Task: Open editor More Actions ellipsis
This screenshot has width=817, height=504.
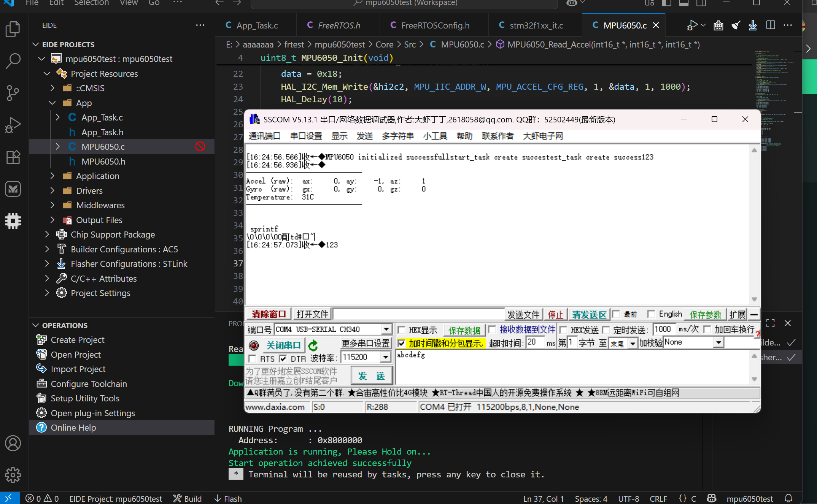Action: pos(788,25)
